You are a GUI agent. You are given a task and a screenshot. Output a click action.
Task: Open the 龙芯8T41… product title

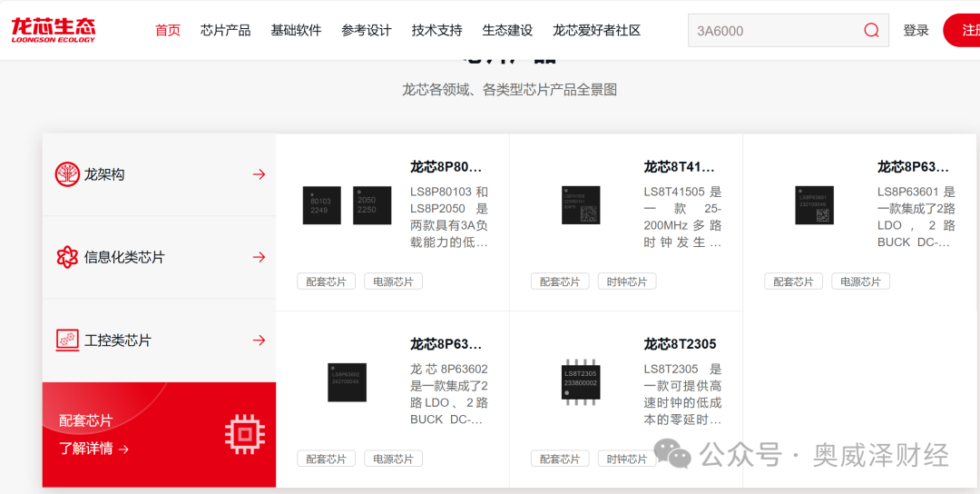tap(680, 167)
